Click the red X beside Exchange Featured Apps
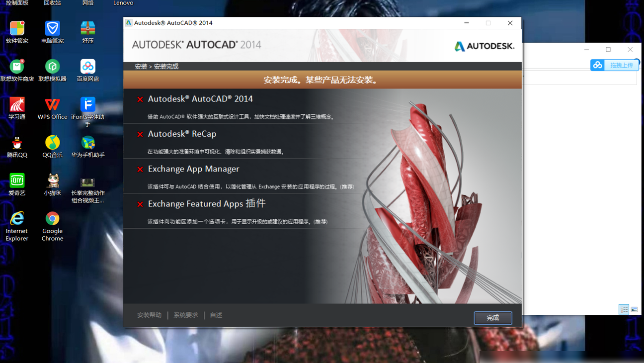Viewport: 644px width, 363px height. 140,204
